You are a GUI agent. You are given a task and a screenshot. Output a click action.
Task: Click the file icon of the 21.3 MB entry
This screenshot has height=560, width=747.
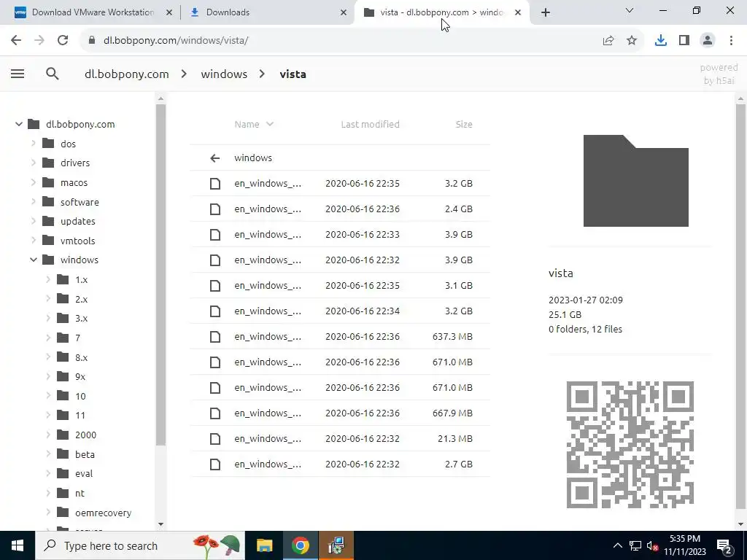coord(215,438)
